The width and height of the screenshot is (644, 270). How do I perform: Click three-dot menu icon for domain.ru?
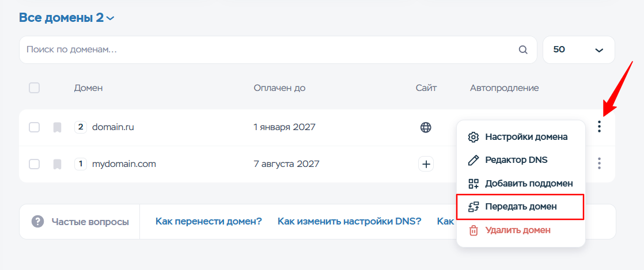click(x=600, y=127)
